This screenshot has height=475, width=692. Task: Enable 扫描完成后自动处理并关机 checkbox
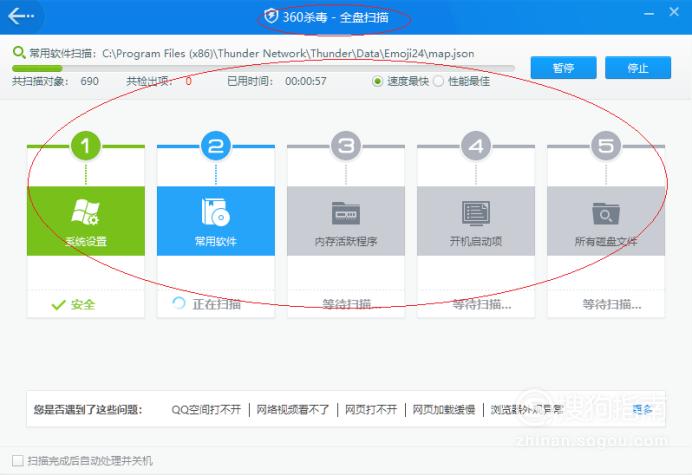18,461
